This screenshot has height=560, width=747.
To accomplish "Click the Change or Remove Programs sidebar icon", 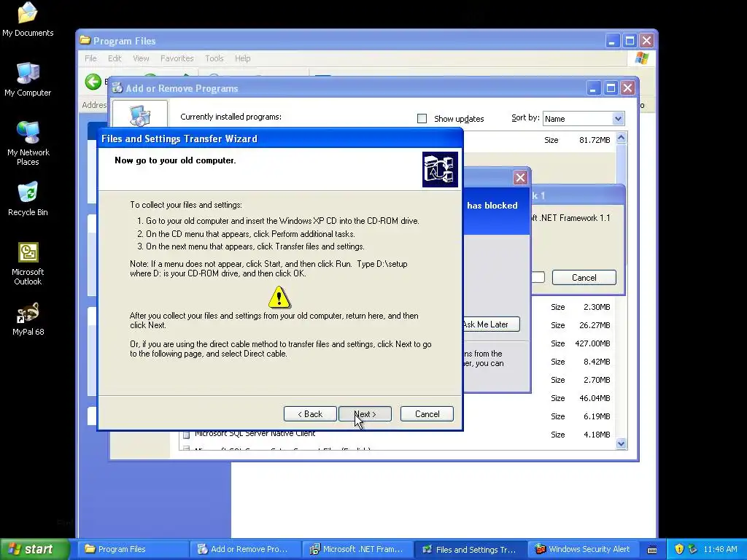I will 139,114.
